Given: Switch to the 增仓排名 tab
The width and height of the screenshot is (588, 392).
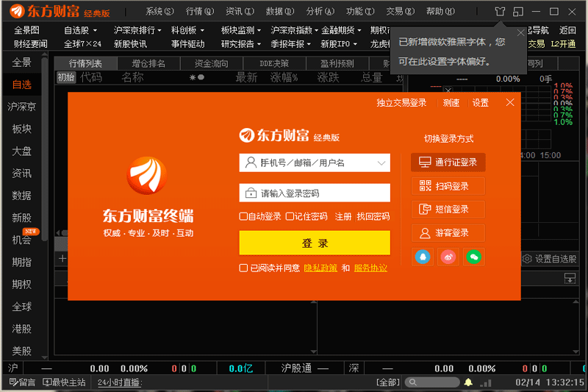Looking at the screenshot, I should point(148,64).
